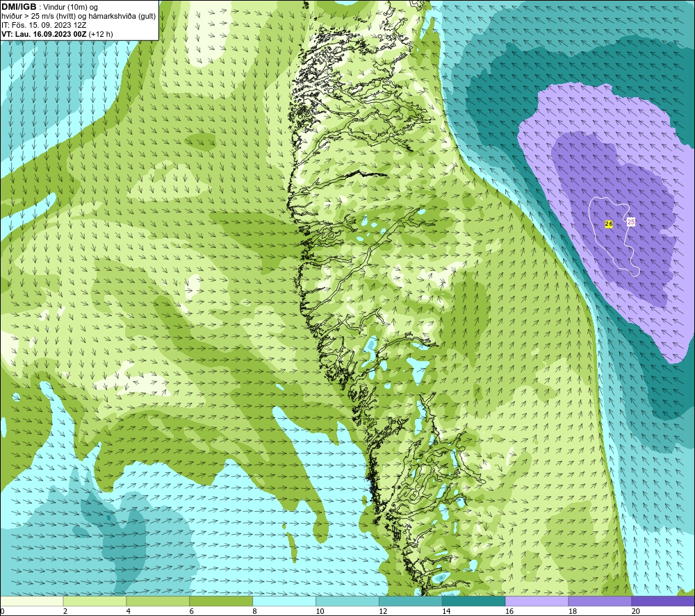
Task: Click the teal 10-12 m/s color swatch
Action: click(347, 601)
